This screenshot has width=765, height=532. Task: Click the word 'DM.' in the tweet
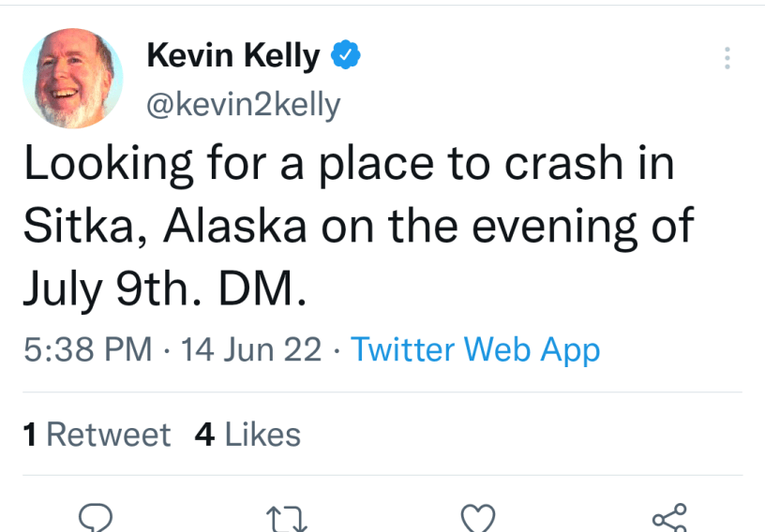tap(262, 290)
